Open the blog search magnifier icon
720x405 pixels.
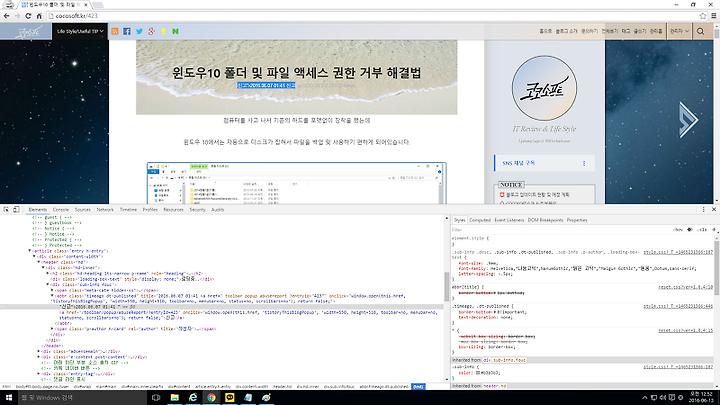click(700, 31)
